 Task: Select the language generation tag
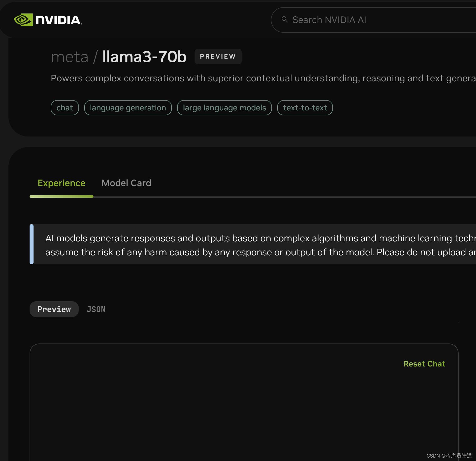click(128, 108)
